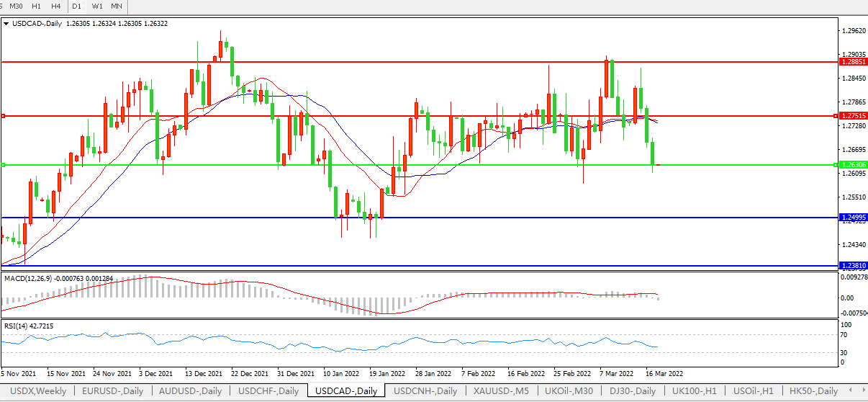Click the blue 1.24995 price label
The image size is (868, 402).
coord(853,217)
